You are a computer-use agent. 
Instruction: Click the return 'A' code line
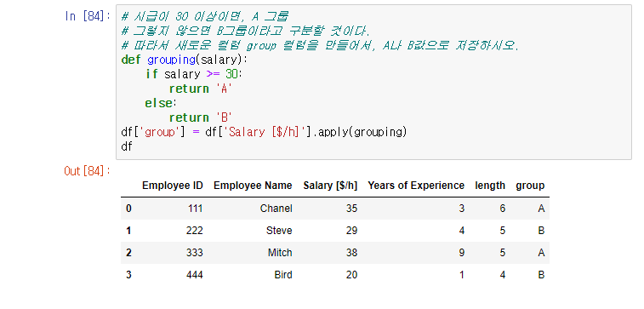[202, 89]
